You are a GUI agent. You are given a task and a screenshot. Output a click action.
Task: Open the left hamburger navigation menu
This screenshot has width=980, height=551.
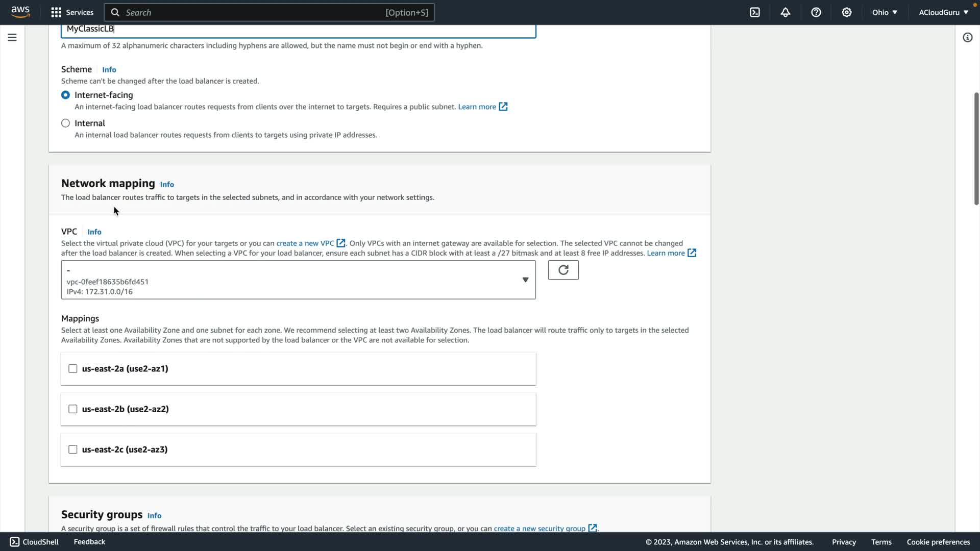[12, 37]
